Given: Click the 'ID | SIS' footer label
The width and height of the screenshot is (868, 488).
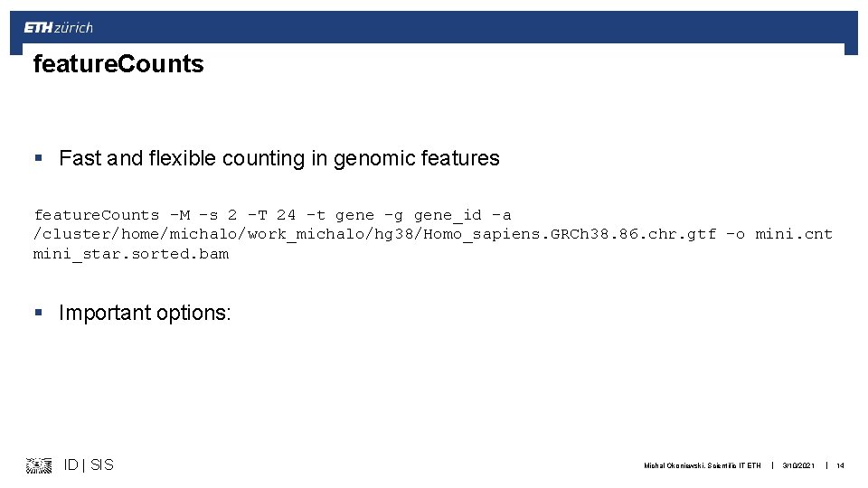Looking at the screenshot, I should 89,465.
